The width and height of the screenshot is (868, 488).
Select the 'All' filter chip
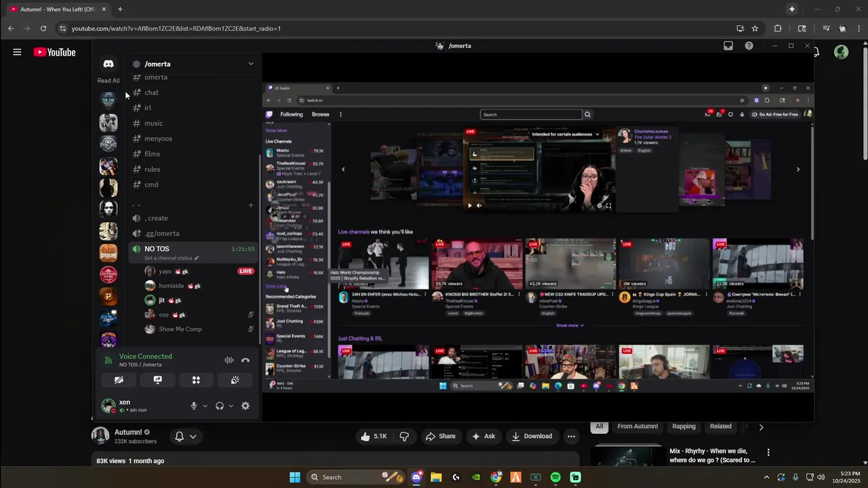click(599, 426)
